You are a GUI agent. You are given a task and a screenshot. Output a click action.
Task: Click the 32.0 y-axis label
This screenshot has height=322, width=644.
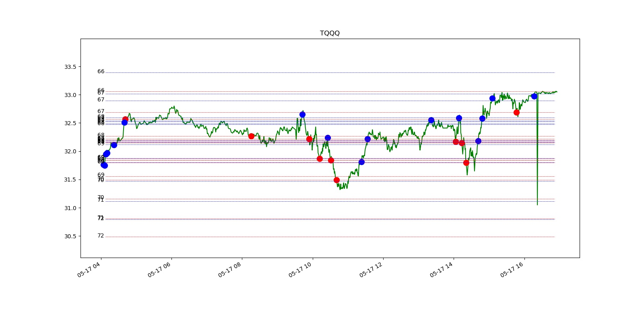click(x=70, y=151)
